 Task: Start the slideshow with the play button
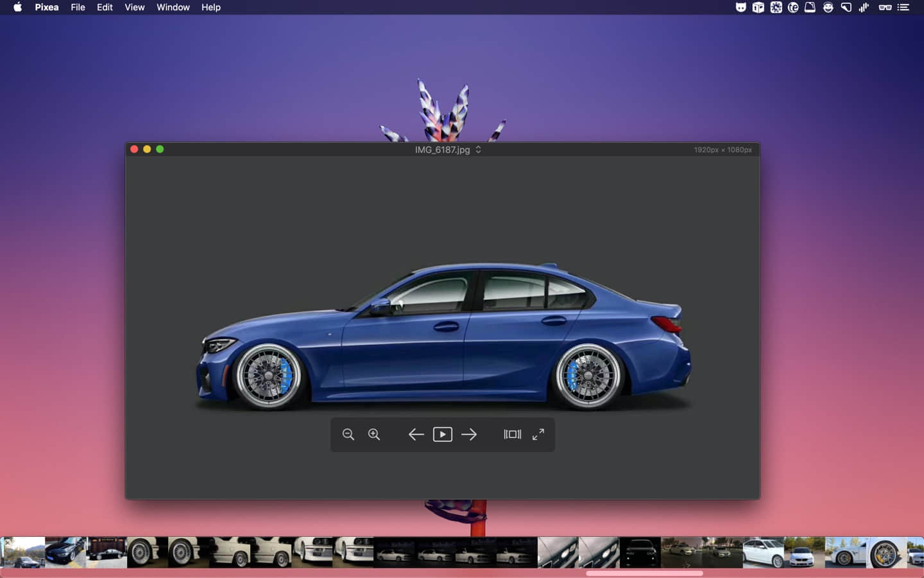(x=443, y=435)
